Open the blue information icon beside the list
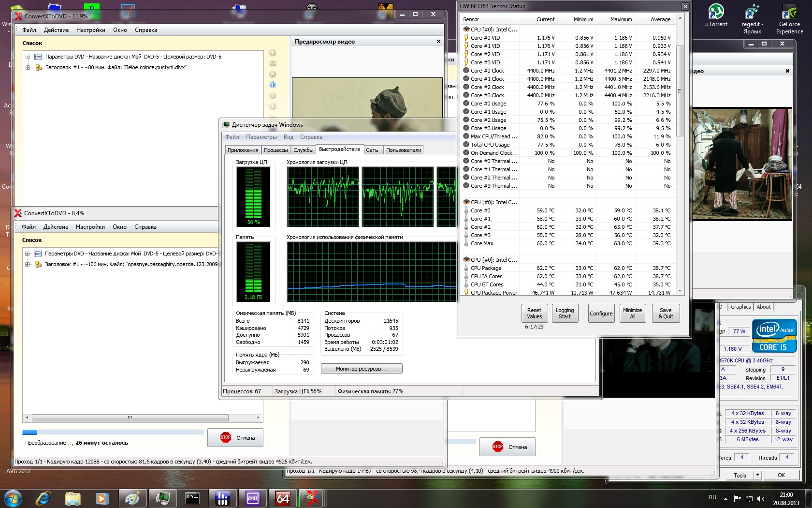This screenshot has height=508, width=812. tap(273, 85)
